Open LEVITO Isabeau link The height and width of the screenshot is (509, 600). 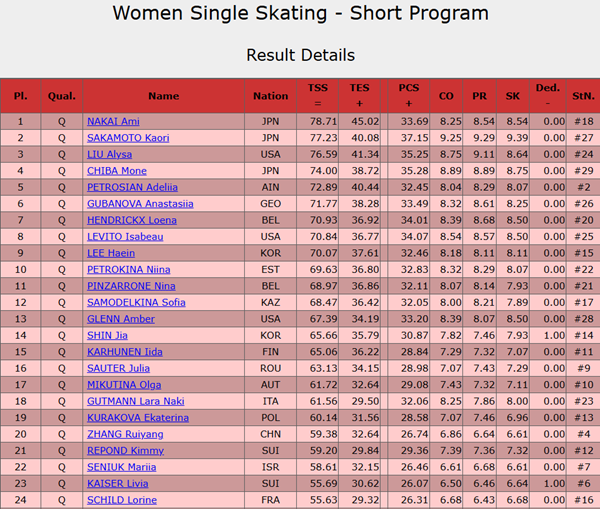(x=125, y=237)
